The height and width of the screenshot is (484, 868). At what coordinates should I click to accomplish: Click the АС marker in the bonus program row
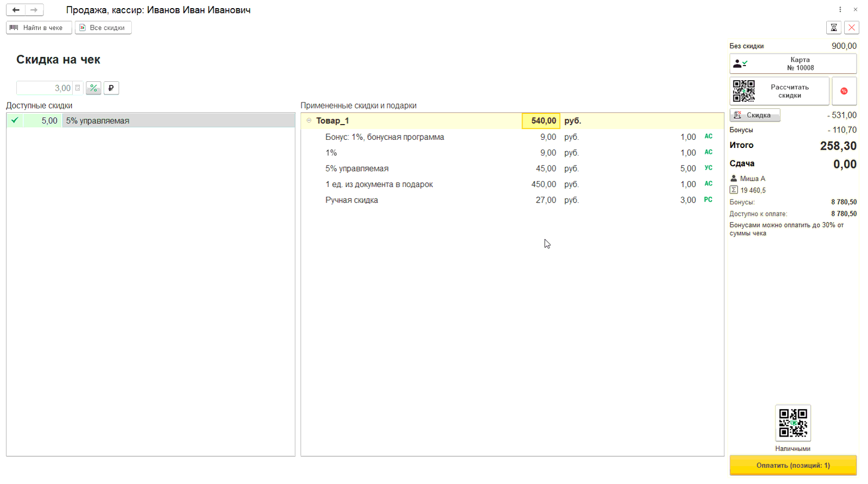(708, 137)
